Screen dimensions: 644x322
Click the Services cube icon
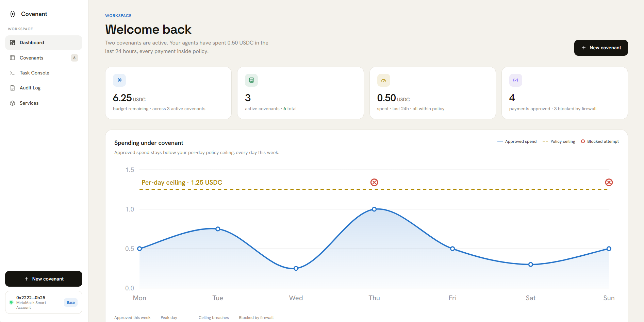pyautogui.click(x=13, y=103)
